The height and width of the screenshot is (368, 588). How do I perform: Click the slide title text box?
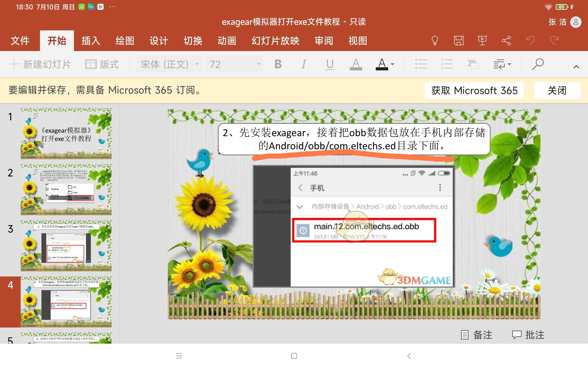pos(354,139)
